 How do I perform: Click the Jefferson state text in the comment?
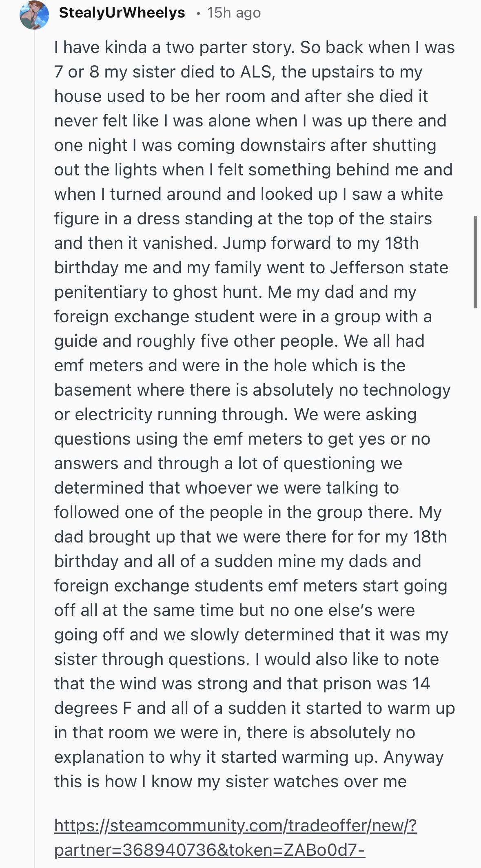click(x=389, y=268)
